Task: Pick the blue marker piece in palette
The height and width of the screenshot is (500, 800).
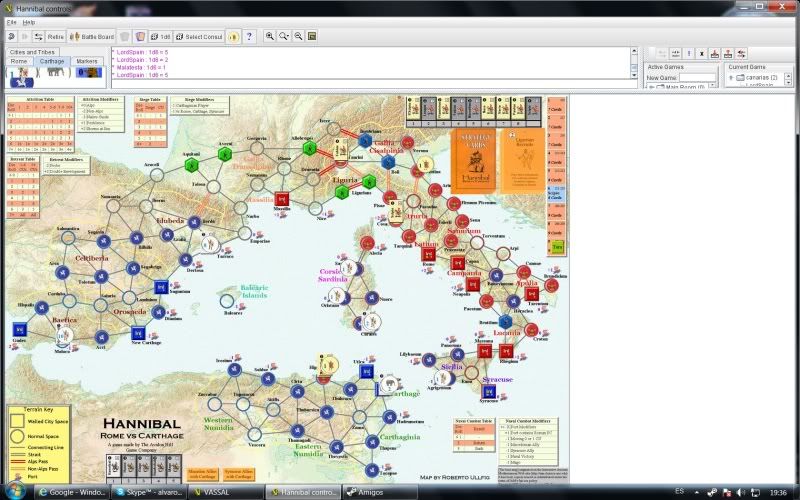Action: pyautogui.click(x=89, y=72)
